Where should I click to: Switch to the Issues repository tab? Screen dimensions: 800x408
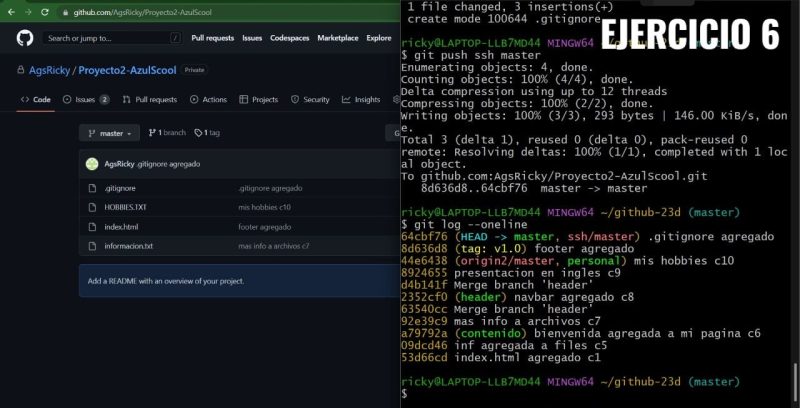85,100
